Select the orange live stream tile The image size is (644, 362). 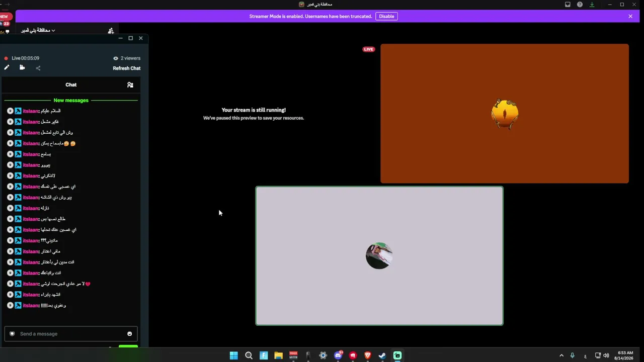(x=505, y=114)
